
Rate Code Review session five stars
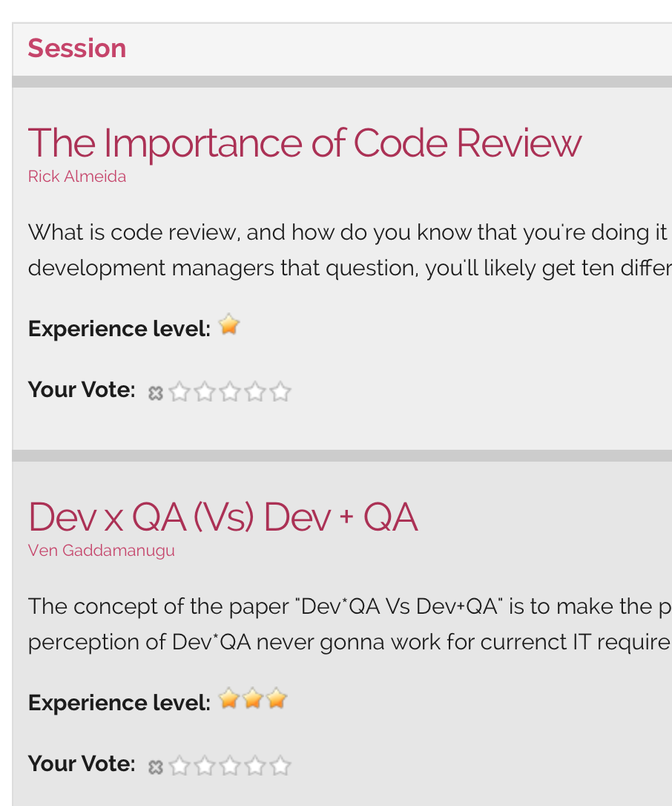point(280,391)
